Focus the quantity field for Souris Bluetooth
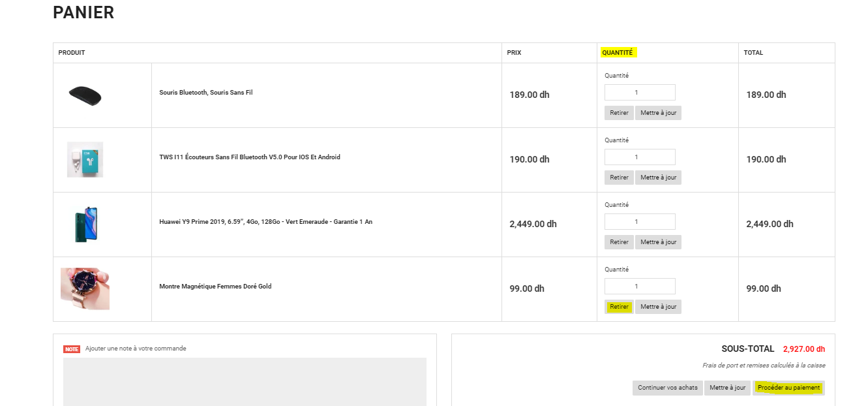 pyautogui.click(x=640, y=93)
